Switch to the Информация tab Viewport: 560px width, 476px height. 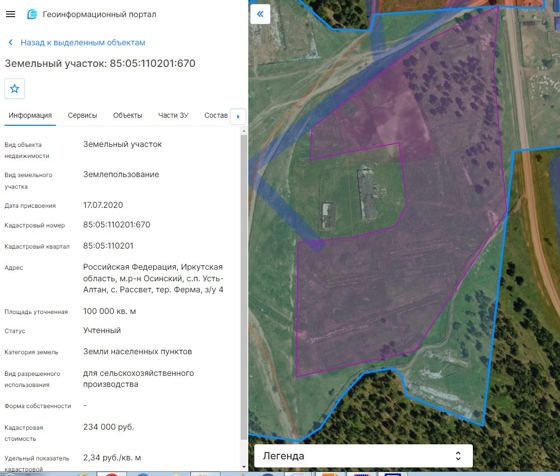[30, 115]
